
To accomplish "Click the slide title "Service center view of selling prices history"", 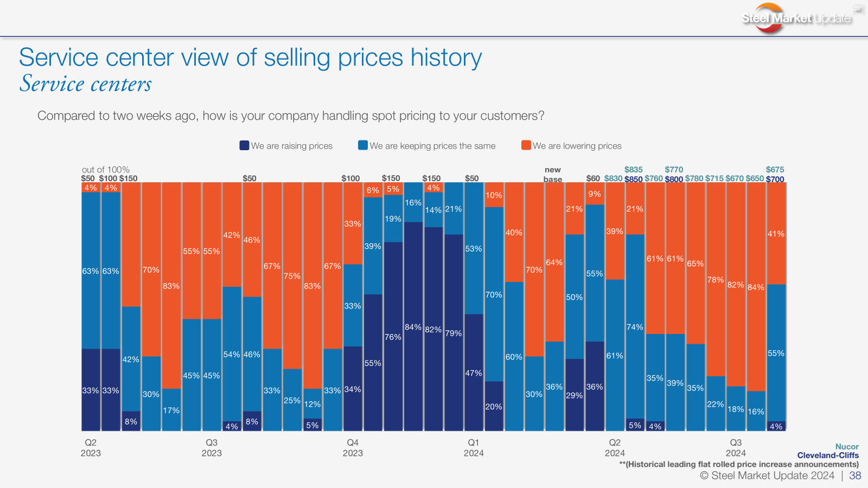I will [x=250, y=57].
